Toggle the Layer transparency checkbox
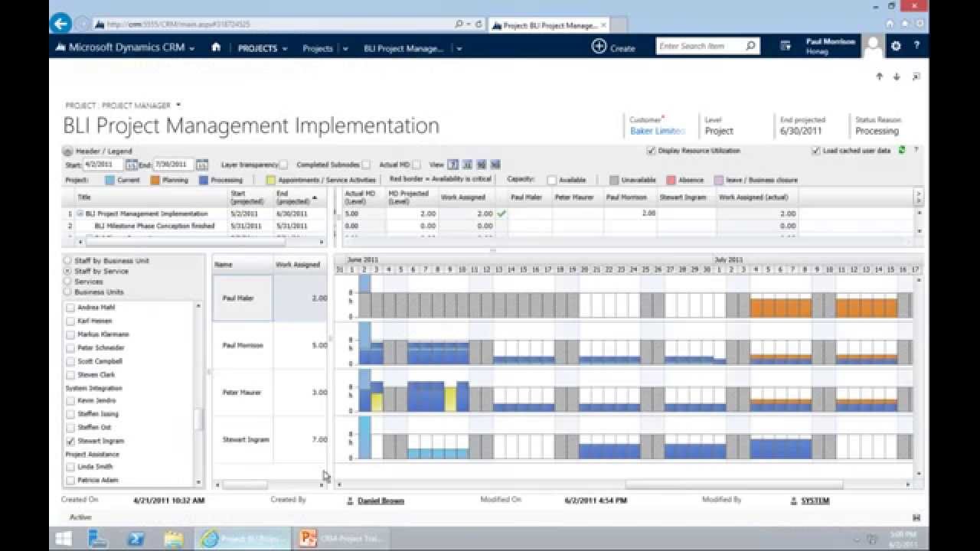The image size is (980, 551). coord(283,165)
